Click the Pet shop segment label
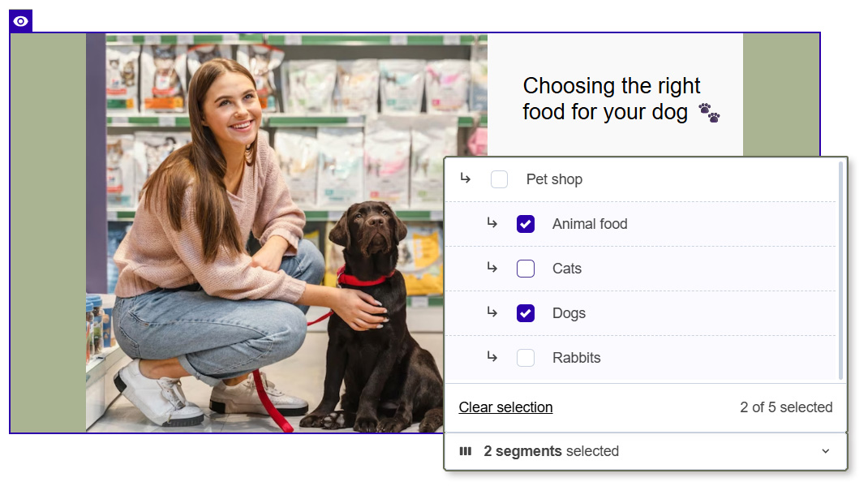The image size is (868, 495). 554,179
